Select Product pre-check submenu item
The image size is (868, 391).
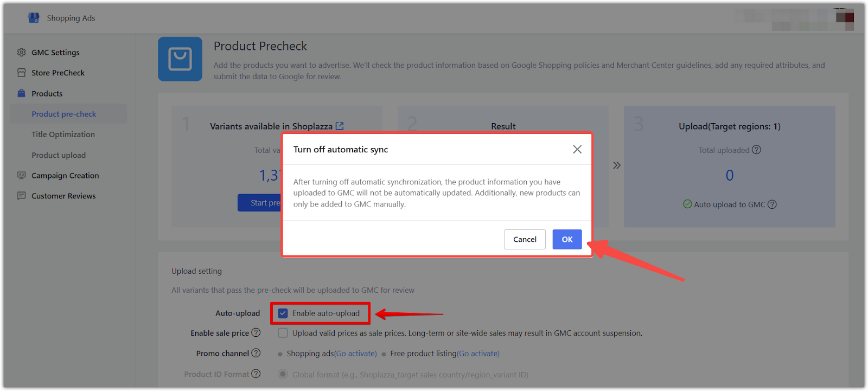[x=68, y=114]
